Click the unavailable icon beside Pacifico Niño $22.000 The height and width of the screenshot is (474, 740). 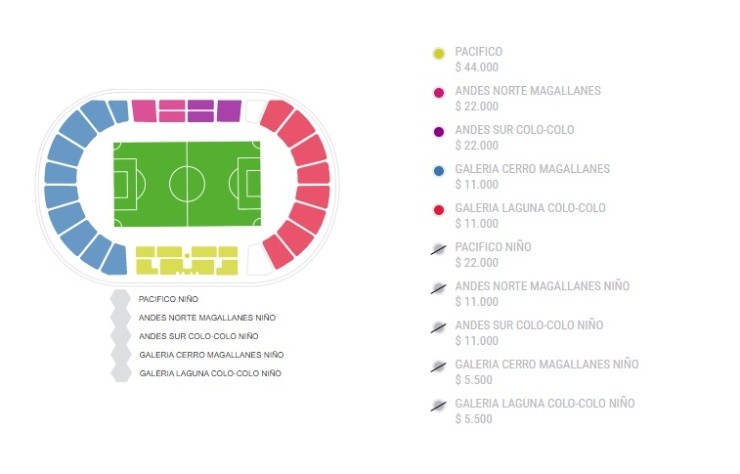(x=438, y=249)
